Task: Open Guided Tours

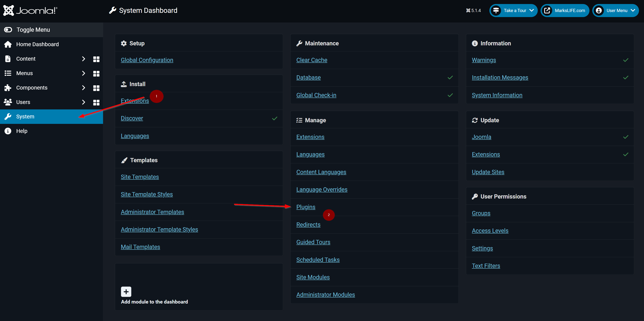Action: [313, 242]
